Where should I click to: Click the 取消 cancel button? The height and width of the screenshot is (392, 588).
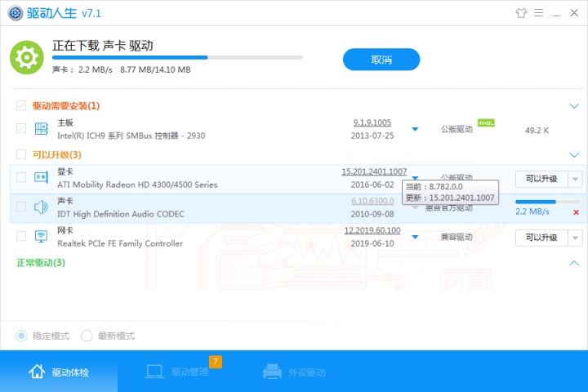point(381,60)
